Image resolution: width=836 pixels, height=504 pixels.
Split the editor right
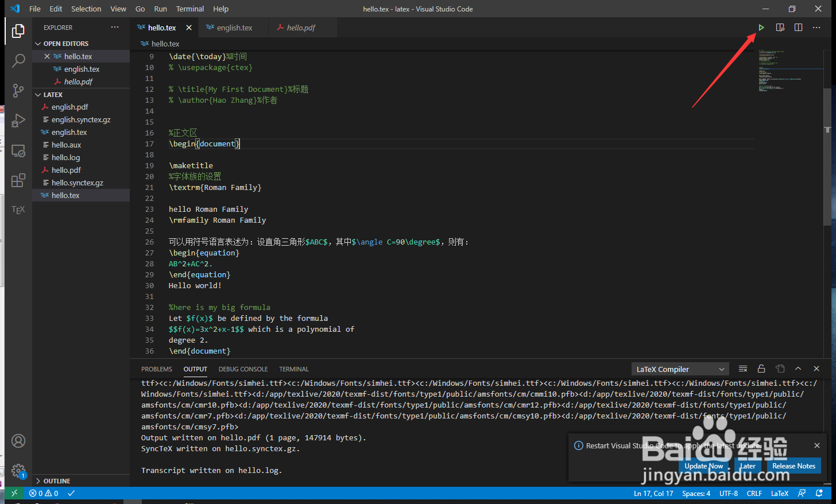[798, 28]
